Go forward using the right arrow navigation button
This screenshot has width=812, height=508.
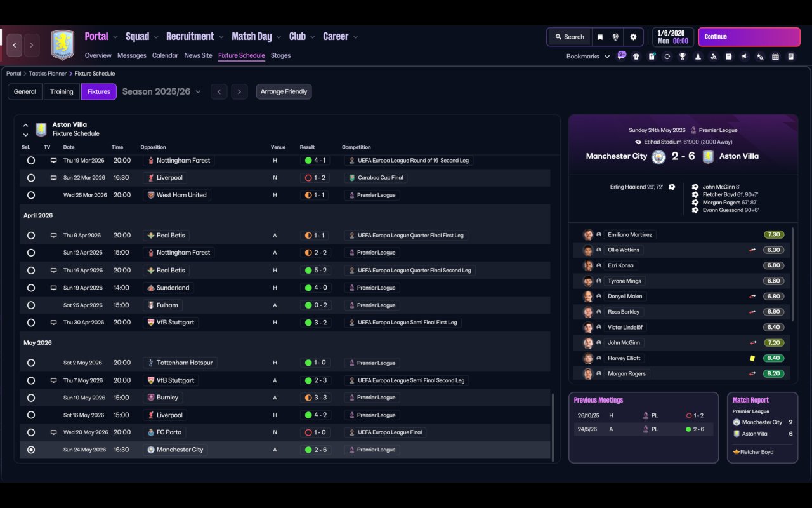pos(31,45)
